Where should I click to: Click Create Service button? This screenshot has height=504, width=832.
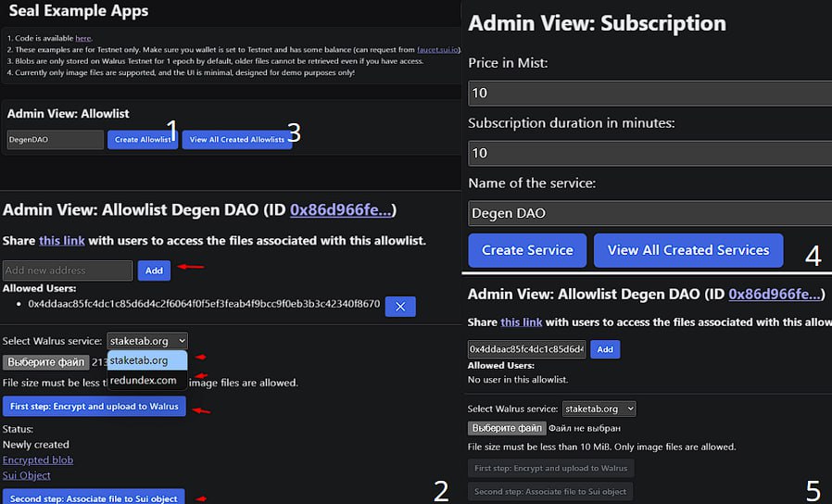(x=527, y=250)
